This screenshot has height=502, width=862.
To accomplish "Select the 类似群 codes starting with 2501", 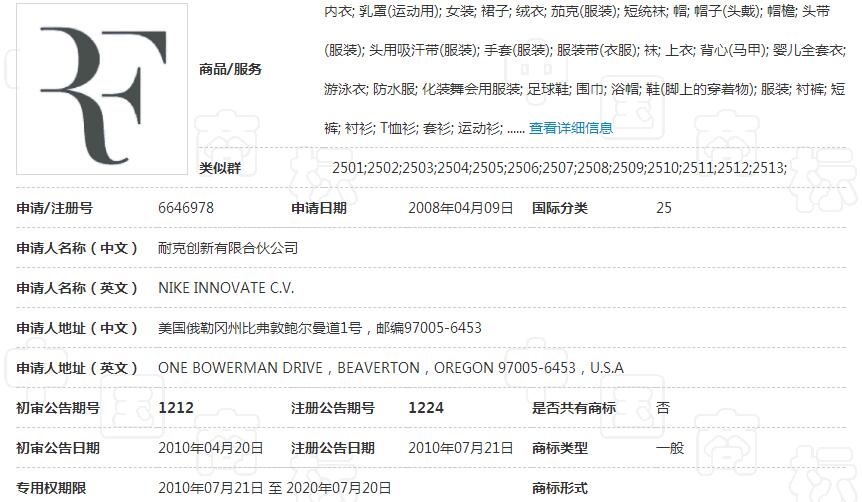I will [x=559, y=167].
